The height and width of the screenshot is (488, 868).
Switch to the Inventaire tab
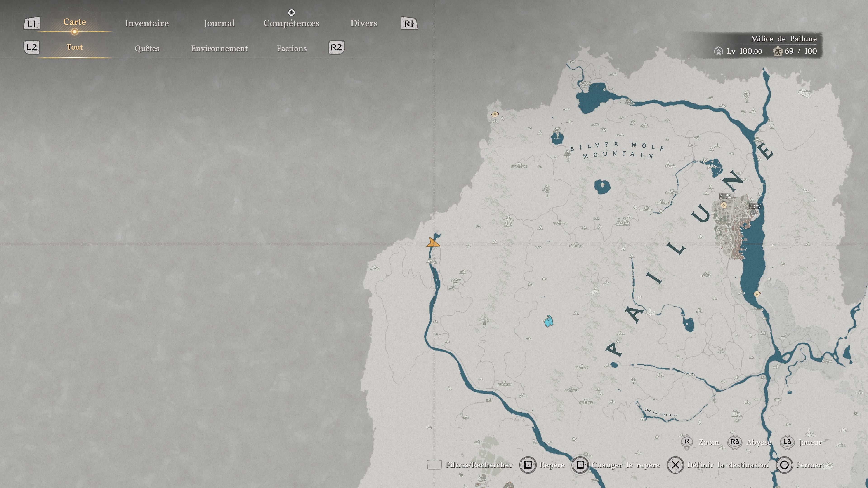point(146,23)
